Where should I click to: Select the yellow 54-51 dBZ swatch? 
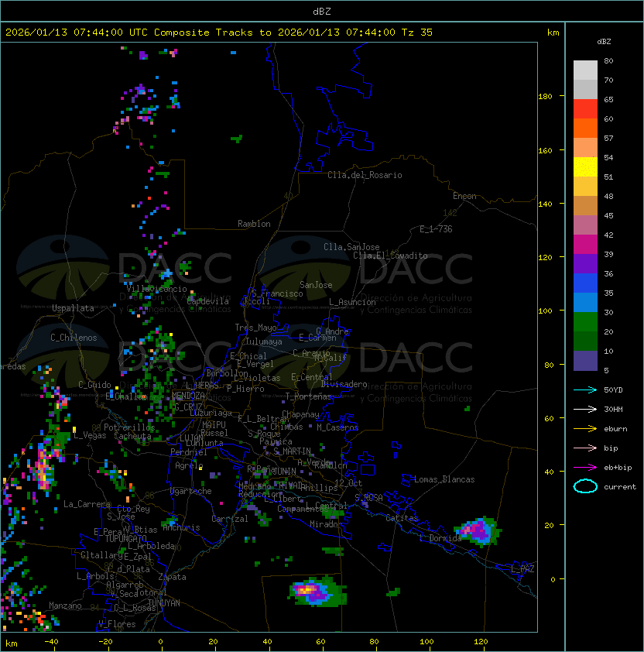click(585, 166)
